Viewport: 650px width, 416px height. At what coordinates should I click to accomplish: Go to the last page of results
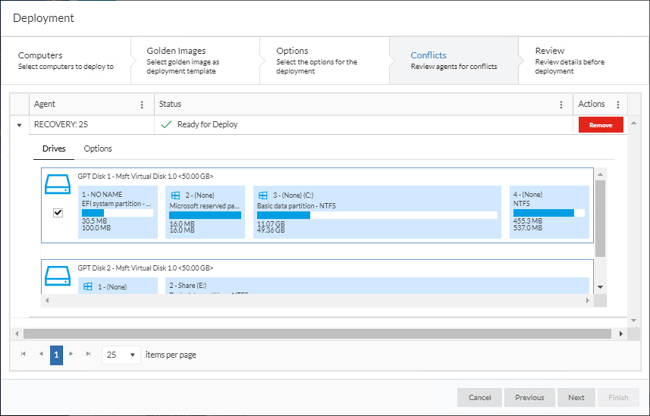(88, 355)
